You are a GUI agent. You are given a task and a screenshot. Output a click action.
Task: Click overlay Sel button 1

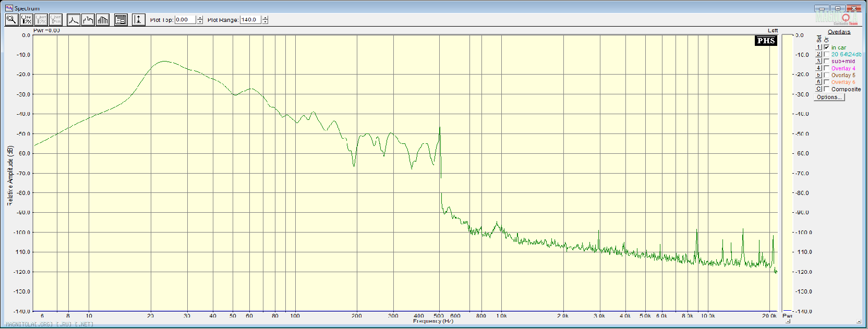tap(818, 47)
